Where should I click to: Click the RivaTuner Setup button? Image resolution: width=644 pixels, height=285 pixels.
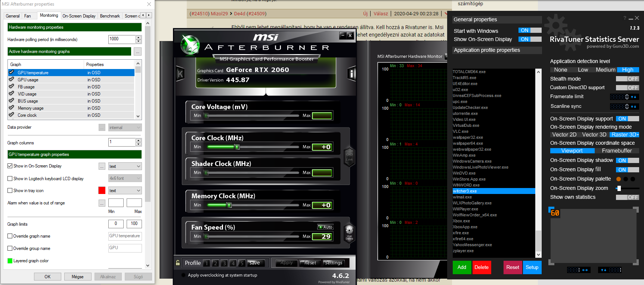point(532,267)
